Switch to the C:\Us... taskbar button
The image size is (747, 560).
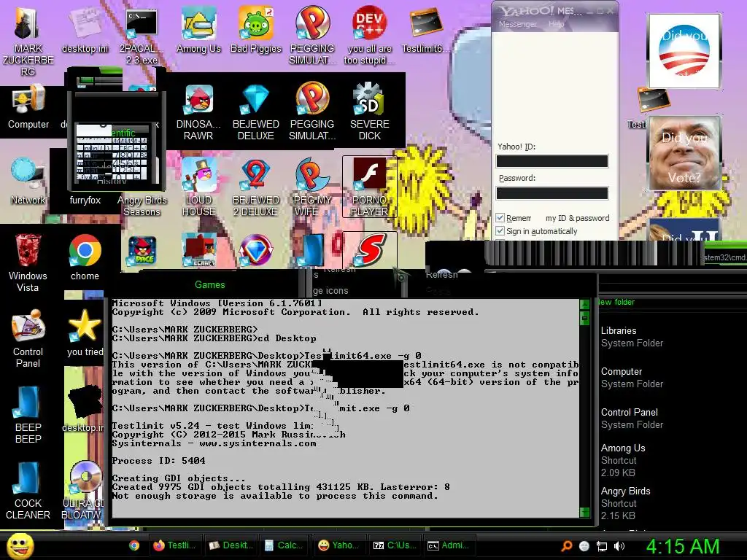click(394, 545)
